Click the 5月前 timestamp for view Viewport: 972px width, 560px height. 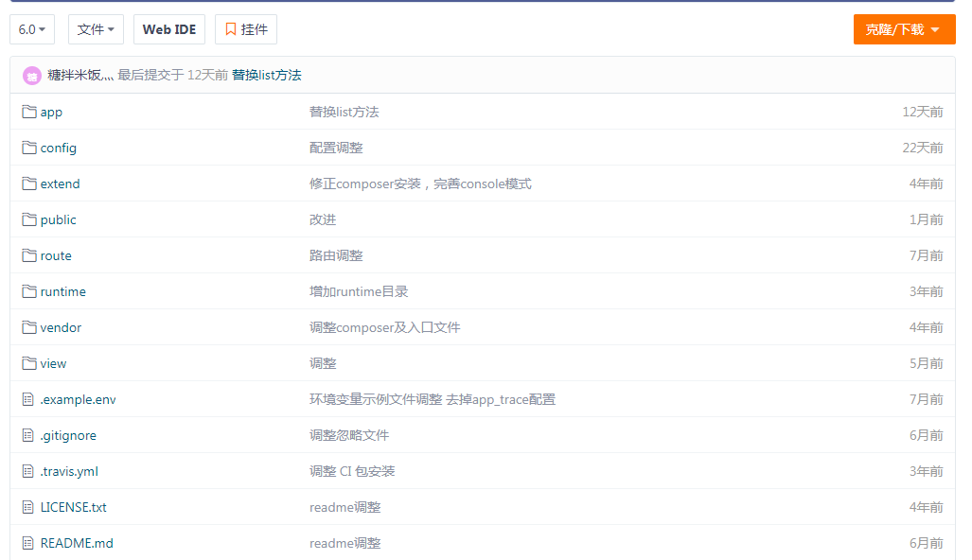coord(927,363)
